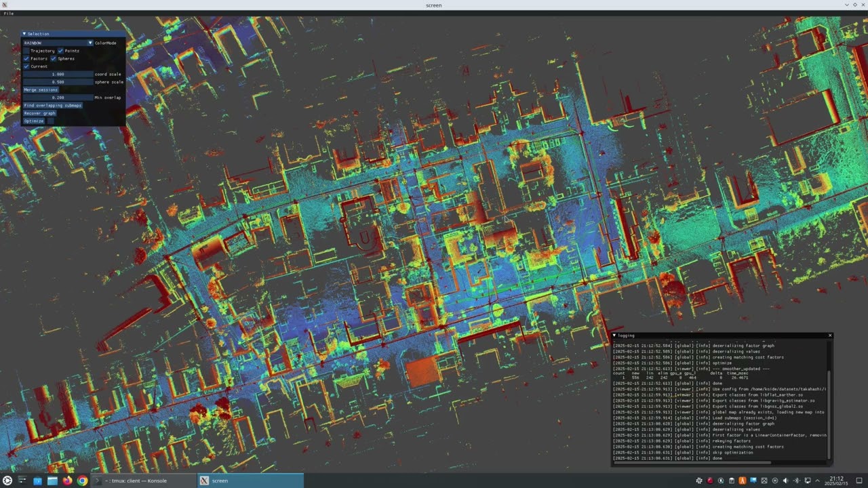Toggle the checkbox beside the Optimize button

click(51, 121)
